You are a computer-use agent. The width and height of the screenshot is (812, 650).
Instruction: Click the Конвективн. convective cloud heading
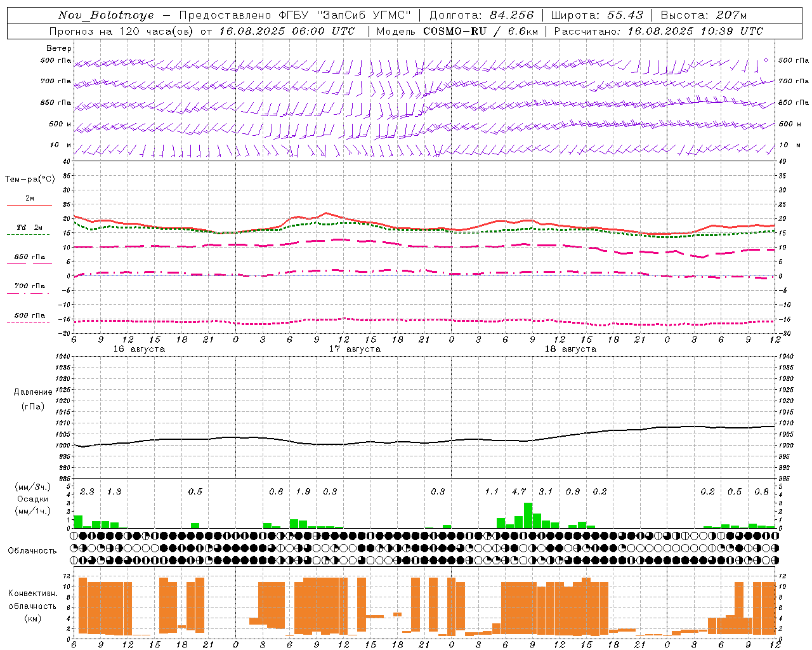pyautogui.click(x=32, y=594)
